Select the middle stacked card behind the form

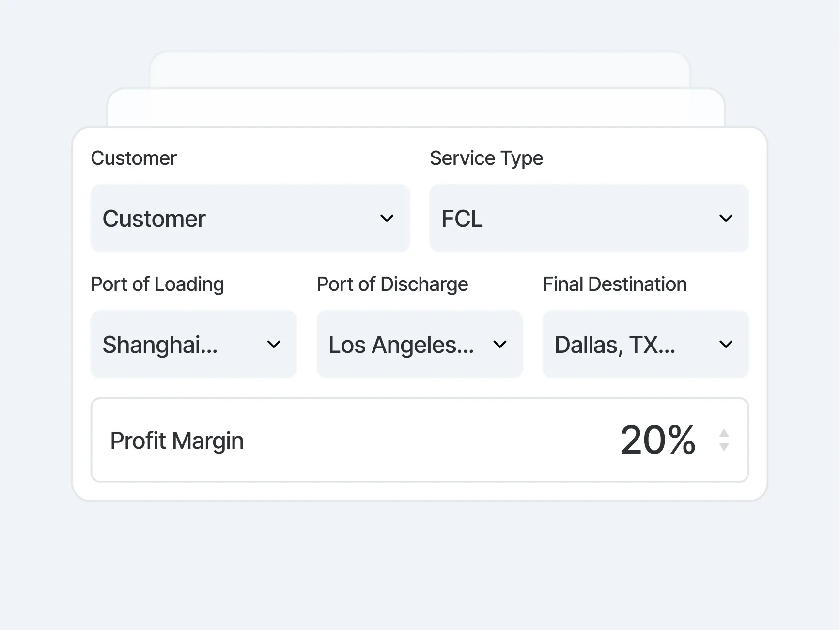click(x=415, y=109)
